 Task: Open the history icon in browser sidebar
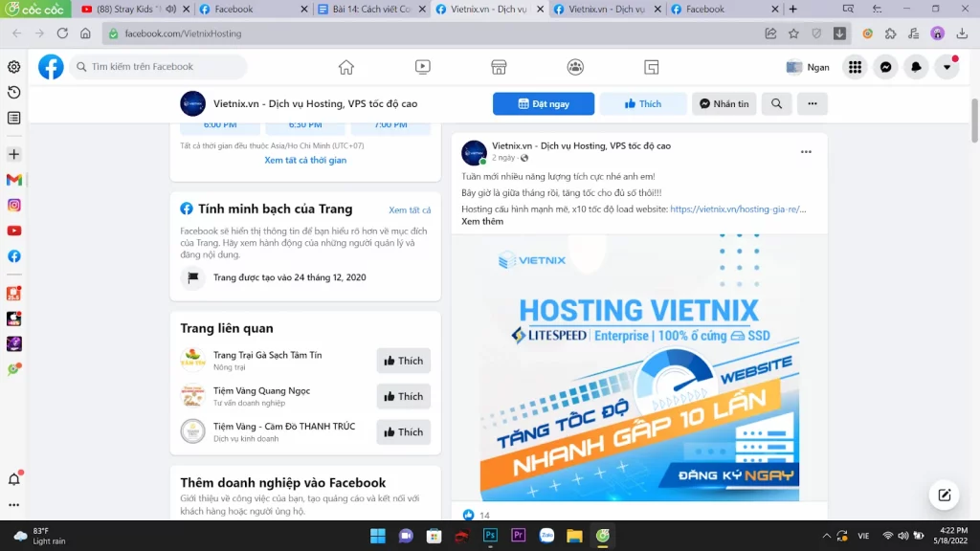pyautogui.click(x=13, y=93)
